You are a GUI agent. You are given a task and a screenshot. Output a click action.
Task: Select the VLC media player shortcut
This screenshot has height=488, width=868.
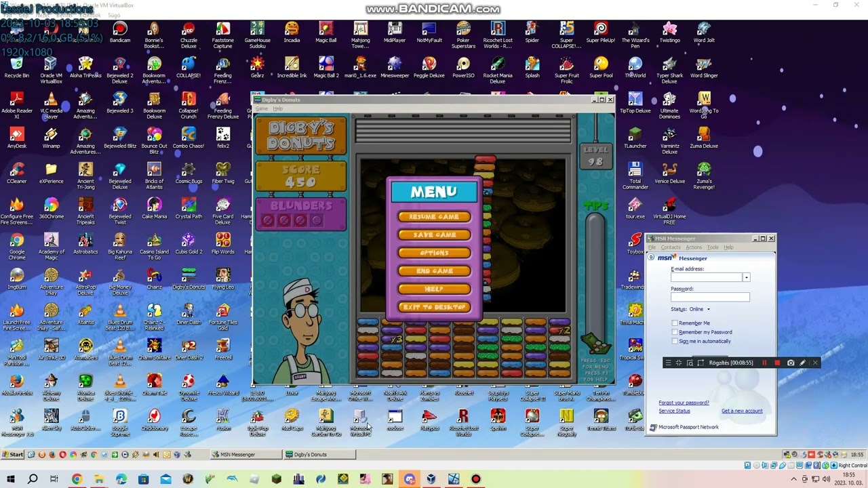click(x=51, y=106)
